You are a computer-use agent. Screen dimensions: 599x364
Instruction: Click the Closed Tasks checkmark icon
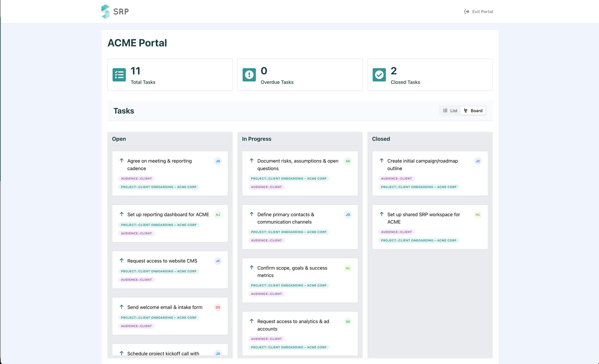click(379, 75)
